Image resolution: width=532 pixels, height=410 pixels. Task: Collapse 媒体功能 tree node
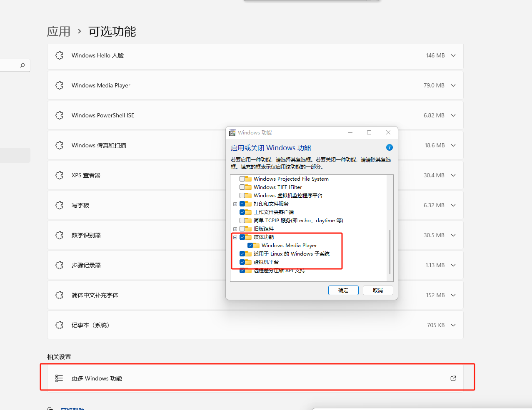[x=235, y=237]
